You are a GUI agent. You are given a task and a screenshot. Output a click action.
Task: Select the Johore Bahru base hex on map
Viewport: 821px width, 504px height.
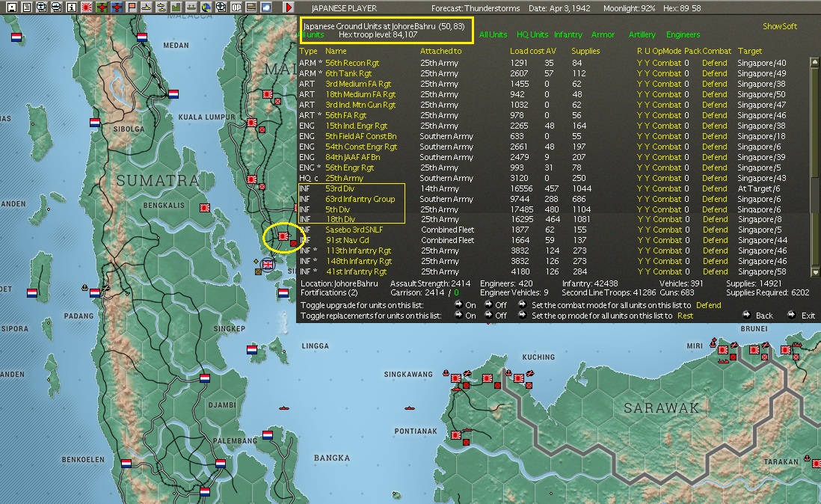pyautogui.click(x=283, y=236)
